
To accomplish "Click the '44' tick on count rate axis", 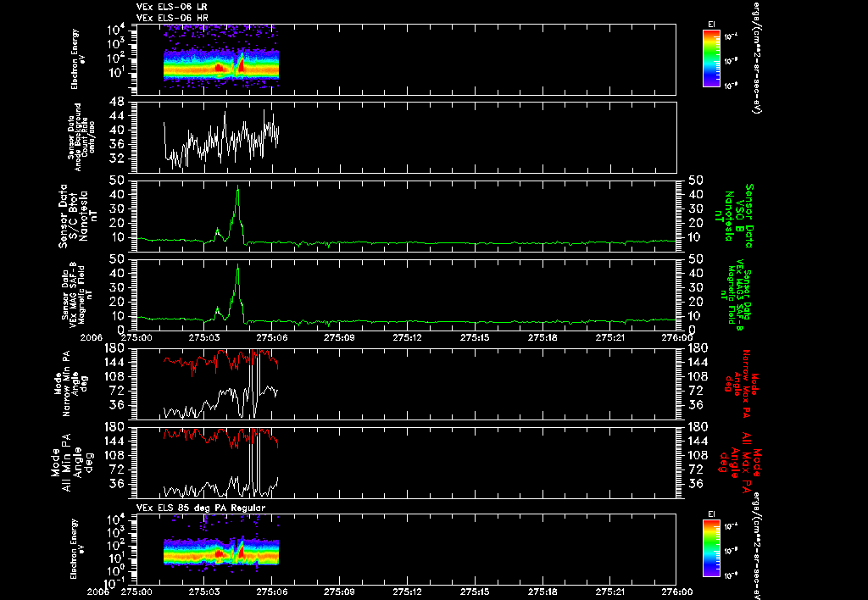I will pos(117,116).
